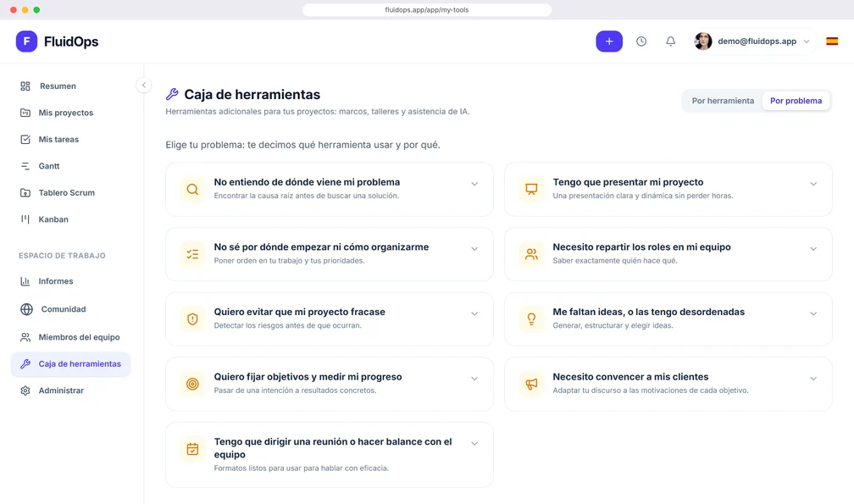The height and width of the screenshot is (504, 854).
Task: Click the target icon on objetivos card
Action: pyautogui.click(x=192, y=384)
